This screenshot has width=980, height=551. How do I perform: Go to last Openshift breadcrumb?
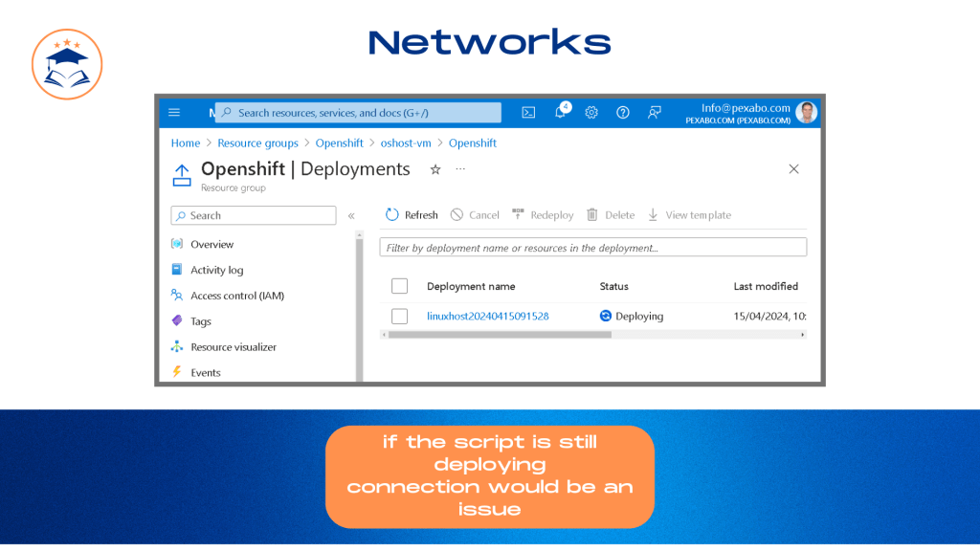coord(473,143)
